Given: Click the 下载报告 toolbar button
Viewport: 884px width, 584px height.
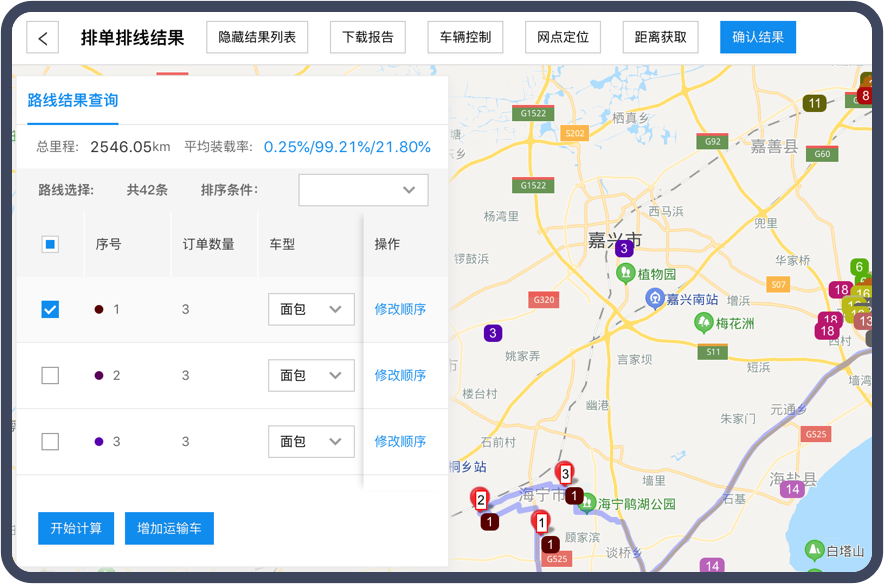Looking at the screenshot, I should pyautogui.click(x=368, y=38).
